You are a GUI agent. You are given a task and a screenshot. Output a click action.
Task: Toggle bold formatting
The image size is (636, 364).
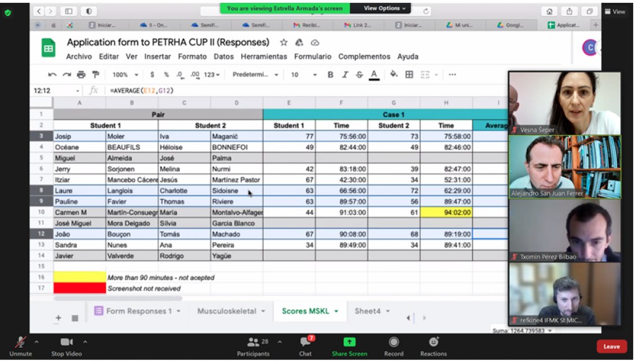[x=331, y=75]
